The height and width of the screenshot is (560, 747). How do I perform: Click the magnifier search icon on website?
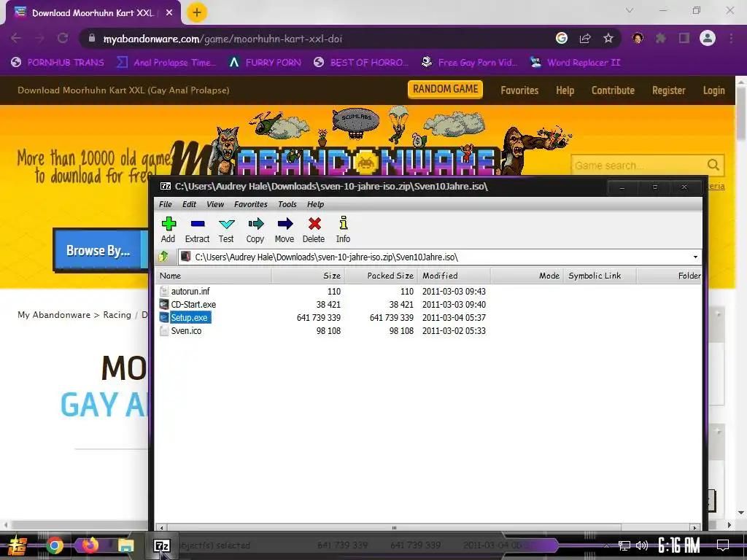click(713, 165)
